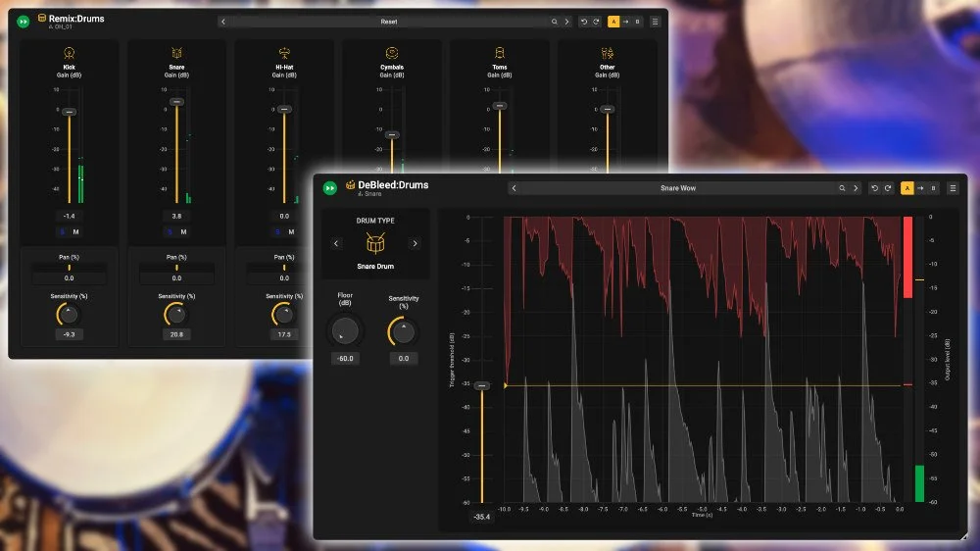Click the Hi-Hat Sensitivity knob
The height and width of the screenshot is (551, 980).
click(283, 314)
